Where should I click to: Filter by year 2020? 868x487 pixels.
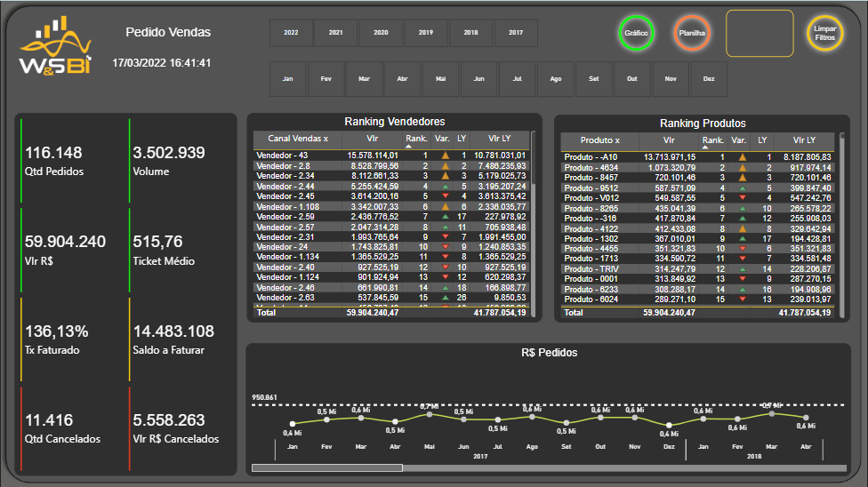pos(381,33)
